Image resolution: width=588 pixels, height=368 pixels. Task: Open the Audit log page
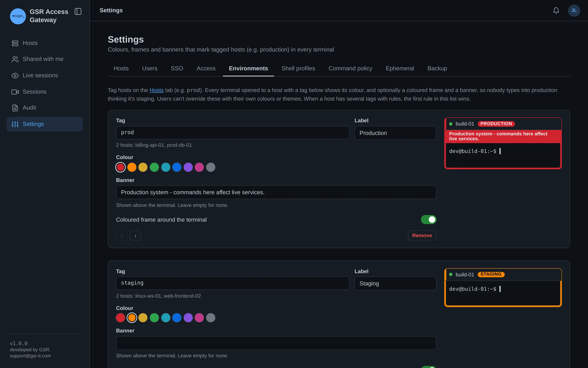tap(45, 108)
